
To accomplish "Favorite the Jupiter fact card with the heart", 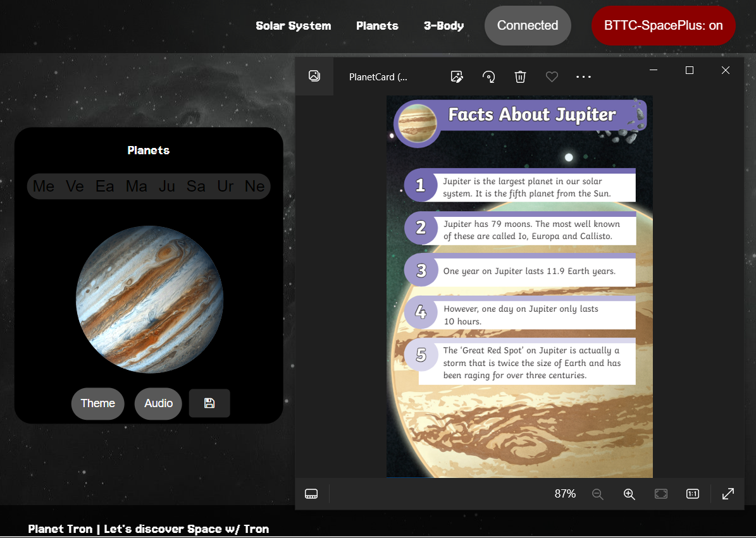I will 552,76.
